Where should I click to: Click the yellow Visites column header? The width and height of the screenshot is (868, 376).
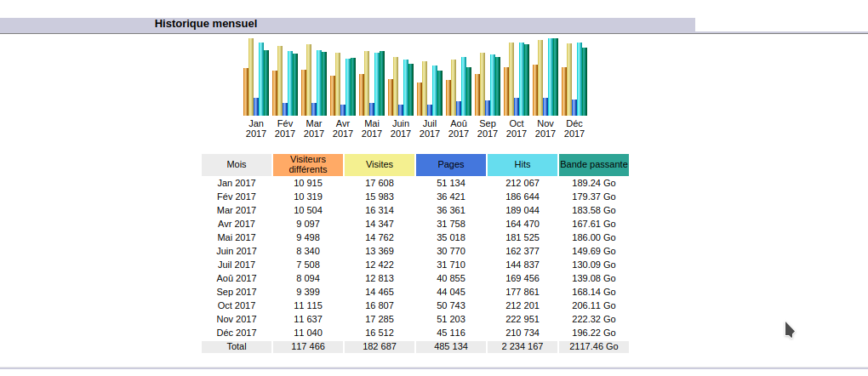click(380, 165)
